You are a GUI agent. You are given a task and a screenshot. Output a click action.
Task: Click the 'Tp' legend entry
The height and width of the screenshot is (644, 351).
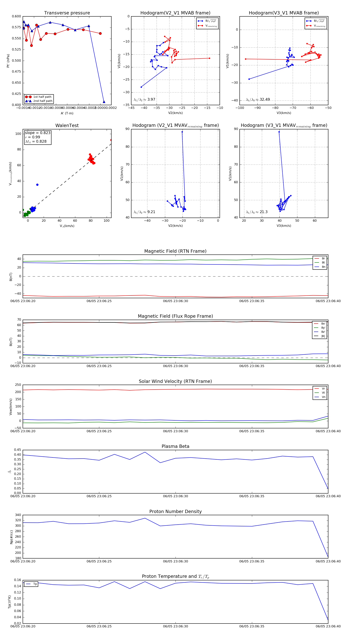point(31,584)
